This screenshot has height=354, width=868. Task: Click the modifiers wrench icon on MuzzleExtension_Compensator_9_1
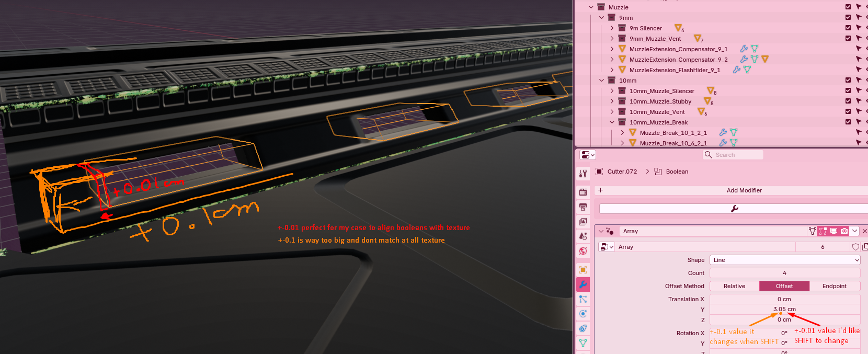point(744,49)
